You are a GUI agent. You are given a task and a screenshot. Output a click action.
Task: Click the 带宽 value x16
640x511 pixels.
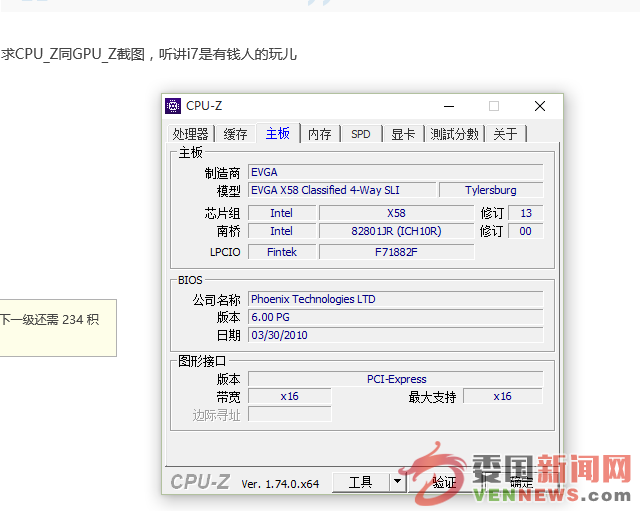(x=289, y=396)
